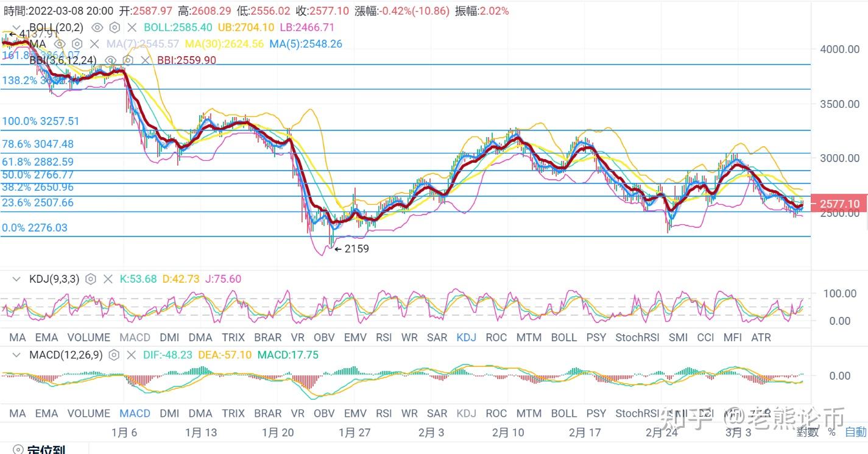
Task: Select greyed MACD tab below the KDJ chart
Action: coord(135,337)
